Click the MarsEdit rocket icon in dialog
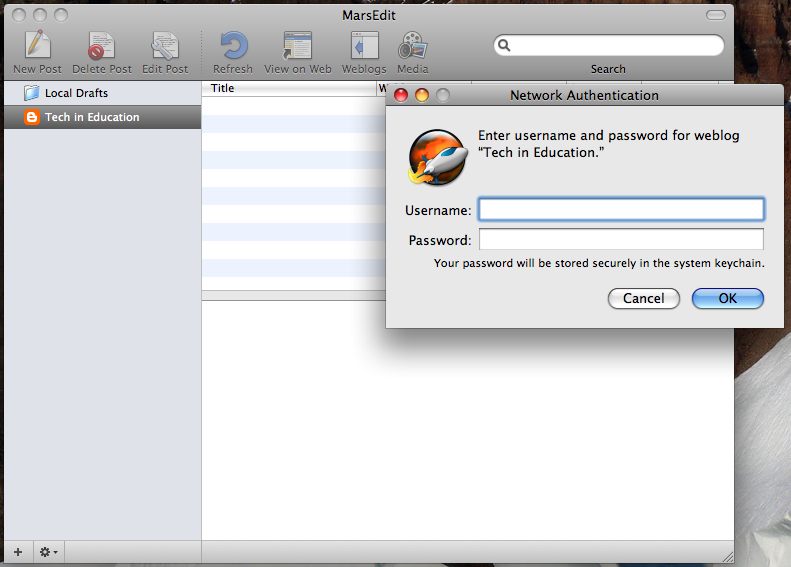 438,157
